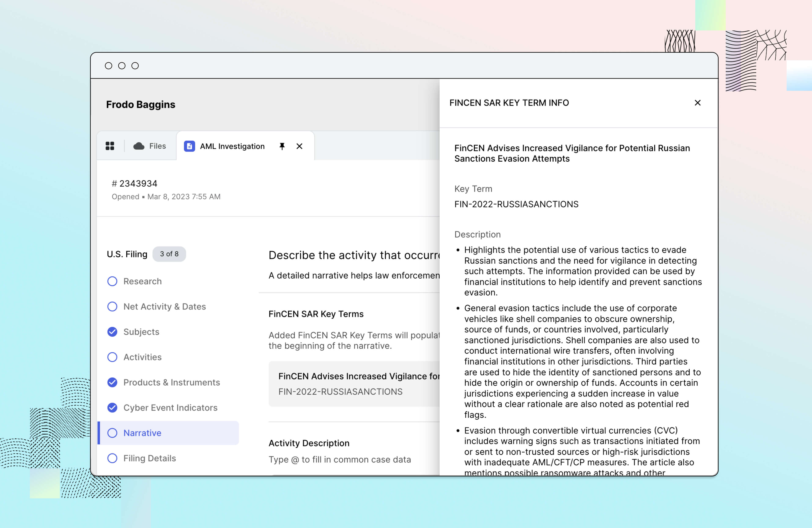
Task: Switch to the Files tab
Action: pos(150,146)
